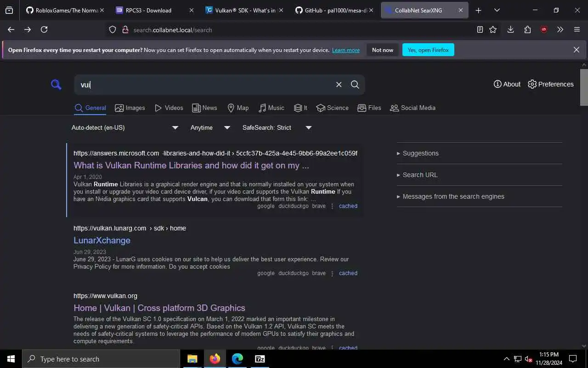Image resolution: width=588 pixels, height=368 pixels.
Task: Click Learn more in notification bar
Action: 346,50
